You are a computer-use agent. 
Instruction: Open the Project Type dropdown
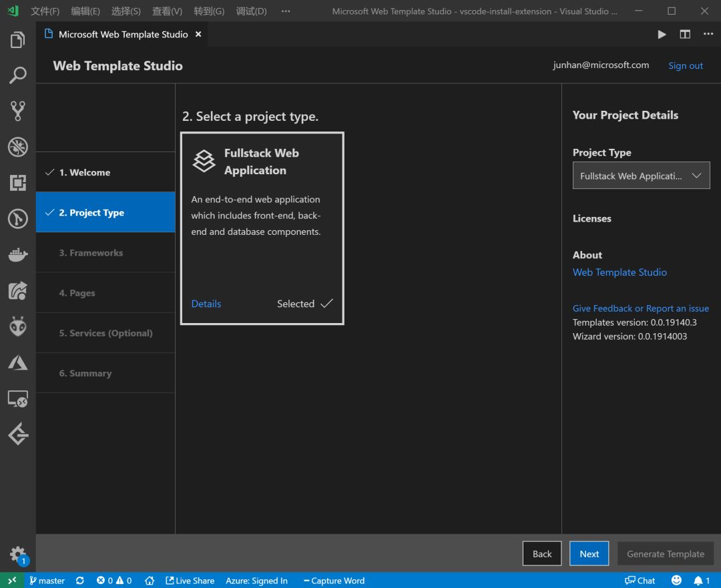641,176
